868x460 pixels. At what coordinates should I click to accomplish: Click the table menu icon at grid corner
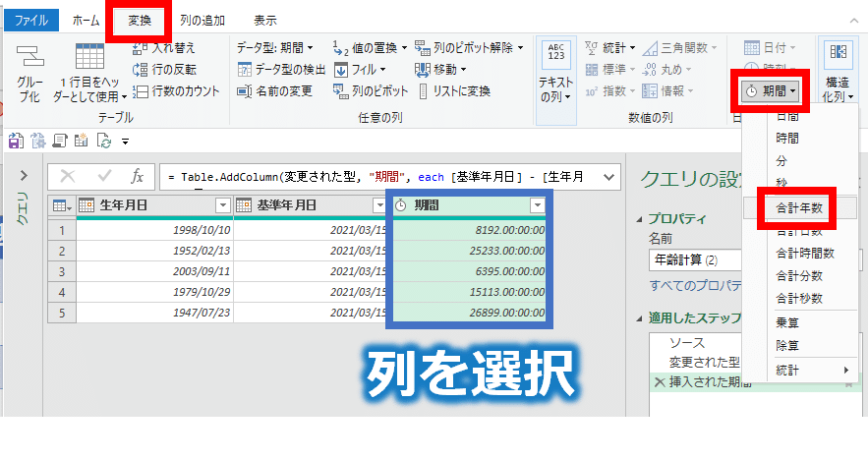pyautogui.click(x=62, y=206)
